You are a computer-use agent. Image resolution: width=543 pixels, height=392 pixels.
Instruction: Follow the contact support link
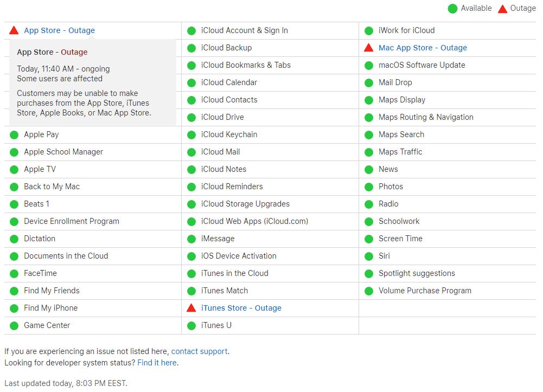[200, 351]
